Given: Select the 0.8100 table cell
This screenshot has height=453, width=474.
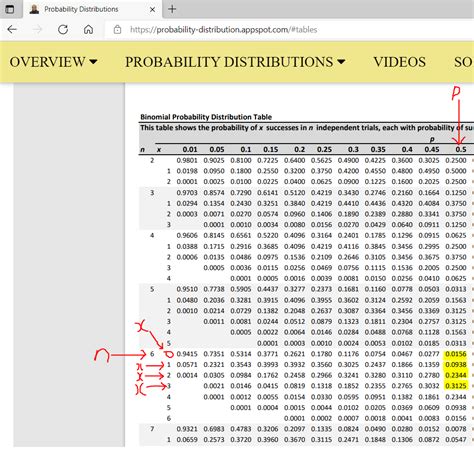Looking at the screenshot, I should pyautogui.click(x=241, y=160).
